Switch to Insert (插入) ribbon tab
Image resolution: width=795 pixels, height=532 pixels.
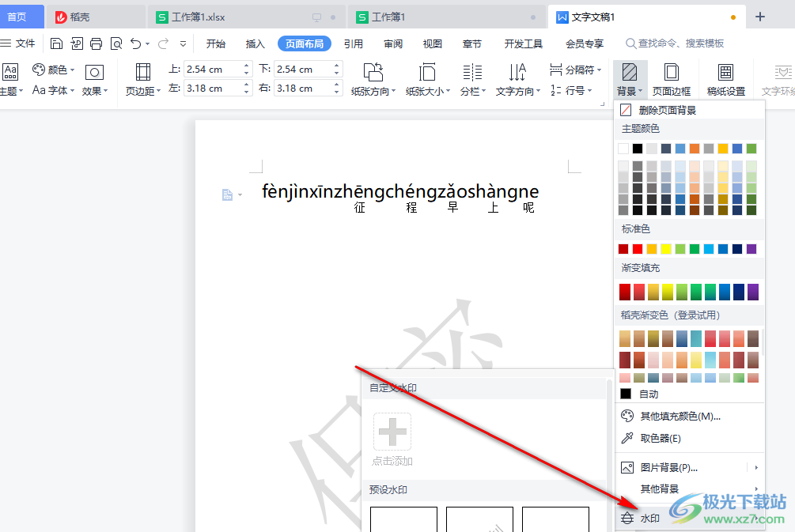tap(255, 43)
